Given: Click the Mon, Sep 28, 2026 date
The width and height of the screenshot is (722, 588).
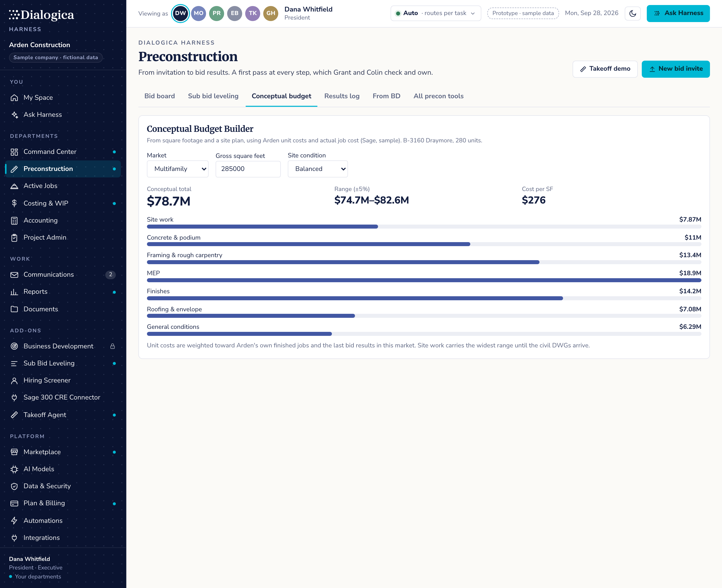Looking at the screenshot, I should tap(592, 13).
